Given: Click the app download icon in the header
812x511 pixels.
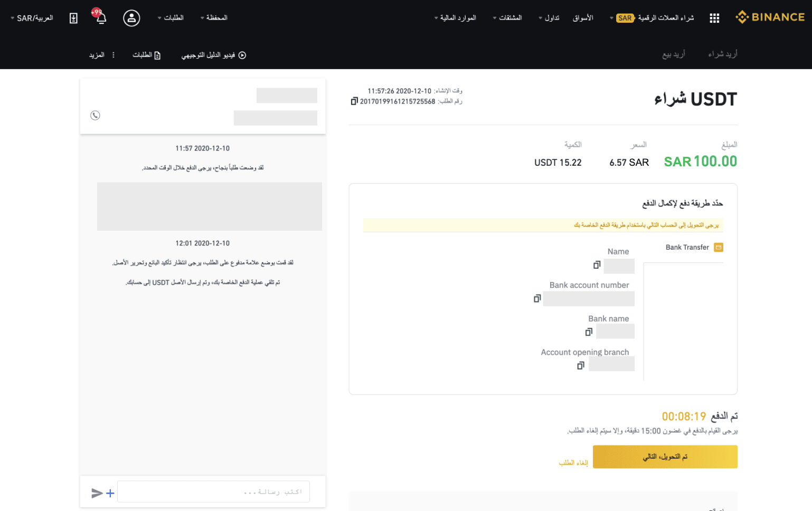Looking at the screenshot, I should pos(73,18).
